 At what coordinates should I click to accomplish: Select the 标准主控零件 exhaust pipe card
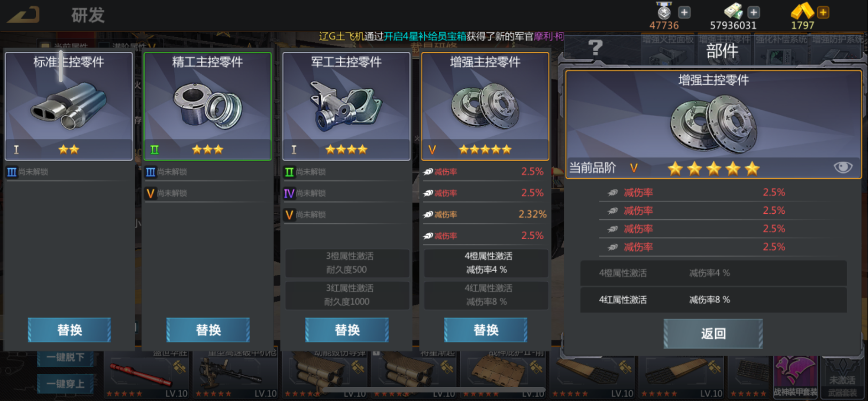(69, 106)
